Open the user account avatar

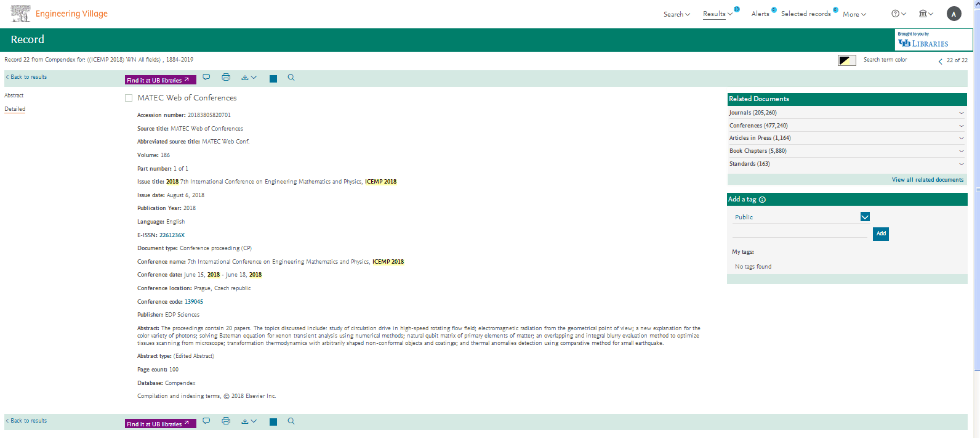954,14
